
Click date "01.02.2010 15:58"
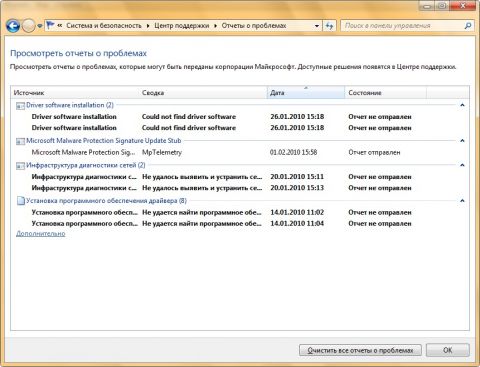(x=293, y=152)
